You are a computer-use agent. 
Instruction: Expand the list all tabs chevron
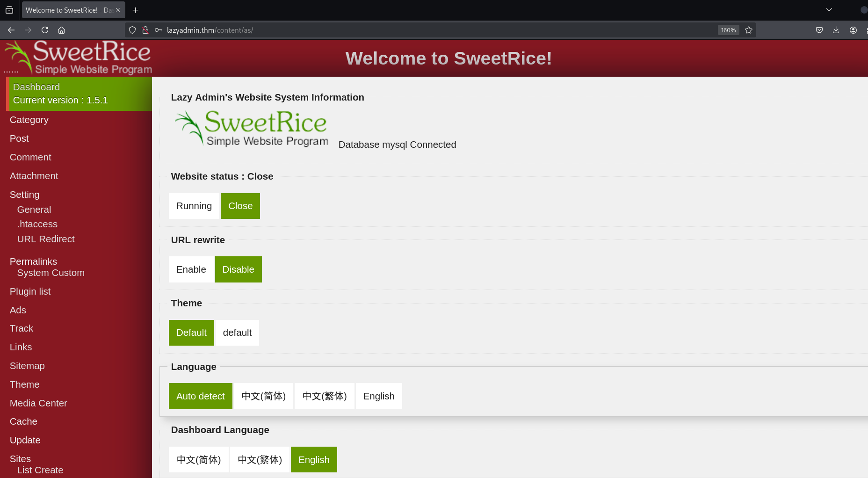[x=829, y=10]
